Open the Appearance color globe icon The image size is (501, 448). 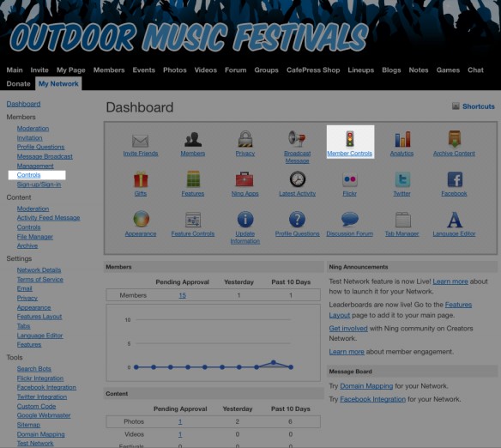coord(141,219)
